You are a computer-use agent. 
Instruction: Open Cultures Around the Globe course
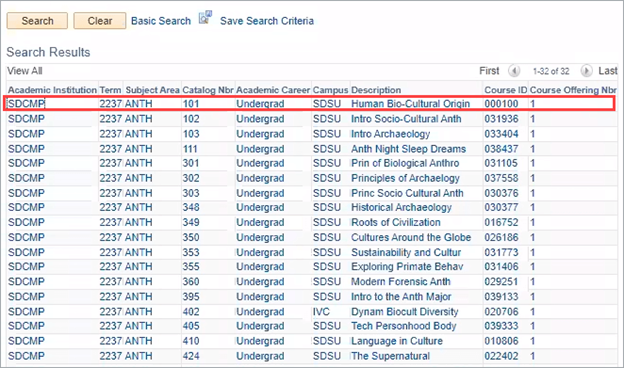point(411,238)
